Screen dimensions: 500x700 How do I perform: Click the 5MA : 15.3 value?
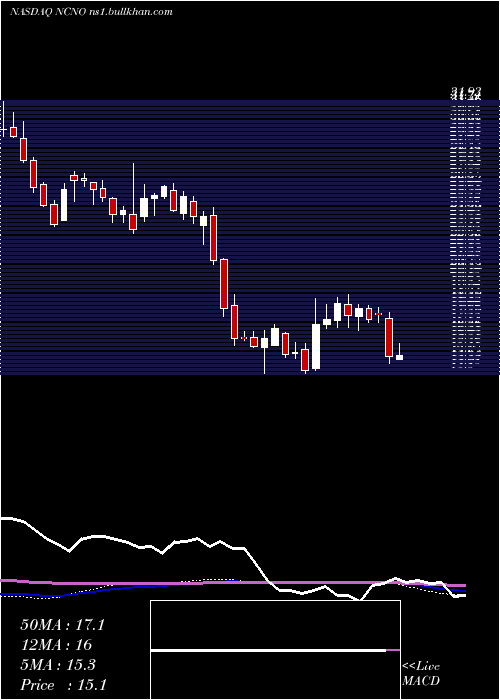click(x=58, y=665)
